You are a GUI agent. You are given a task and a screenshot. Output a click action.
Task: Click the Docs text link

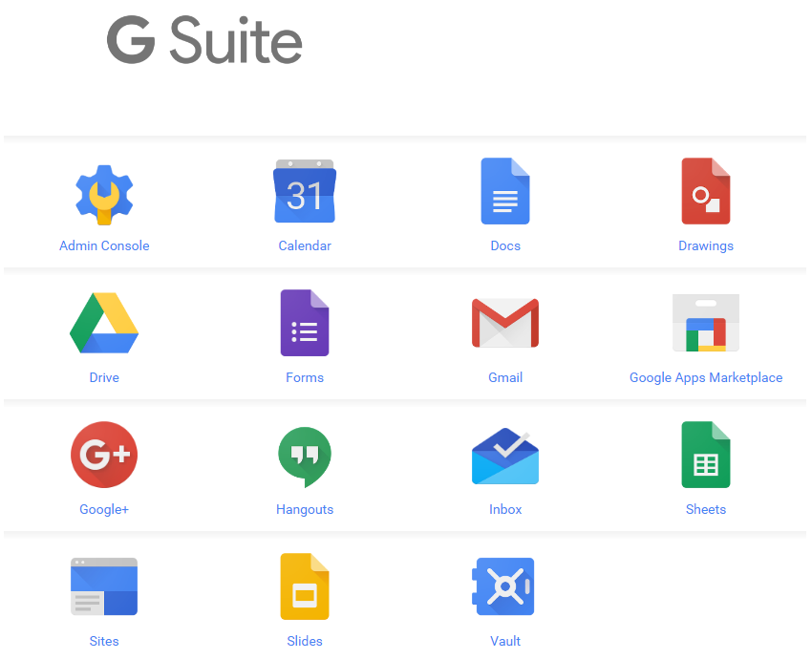coord(505,245)
